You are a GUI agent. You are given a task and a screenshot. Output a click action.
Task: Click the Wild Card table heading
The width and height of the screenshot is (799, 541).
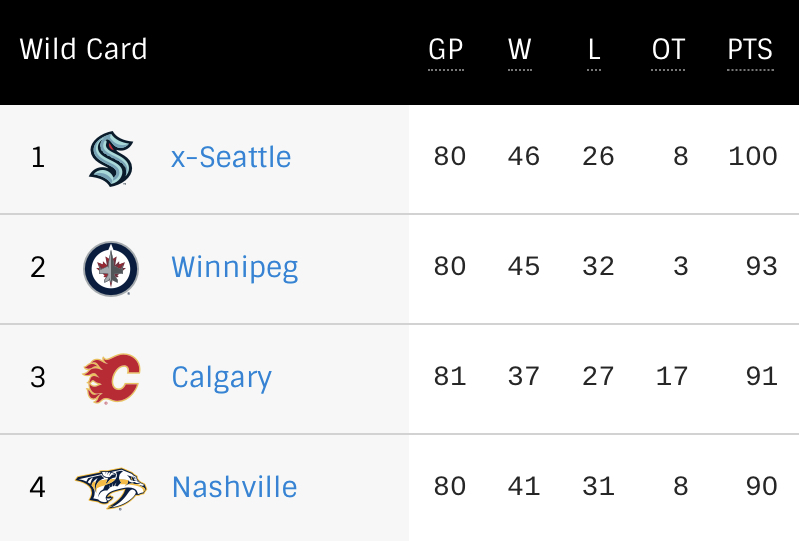click(84, 49)
